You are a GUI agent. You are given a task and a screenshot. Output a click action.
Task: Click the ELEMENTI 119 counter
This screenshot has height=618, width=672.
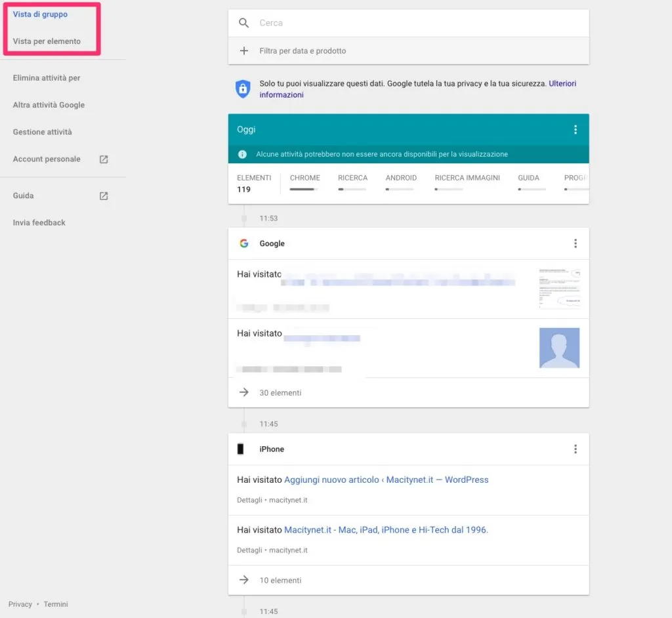[x=254, y=184]
